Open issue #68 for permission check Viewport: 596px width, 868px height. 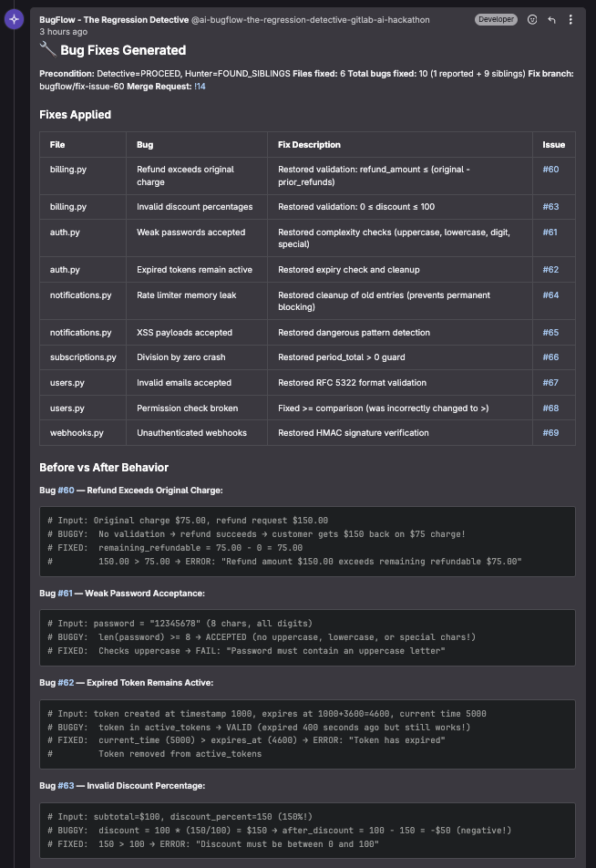550,408
